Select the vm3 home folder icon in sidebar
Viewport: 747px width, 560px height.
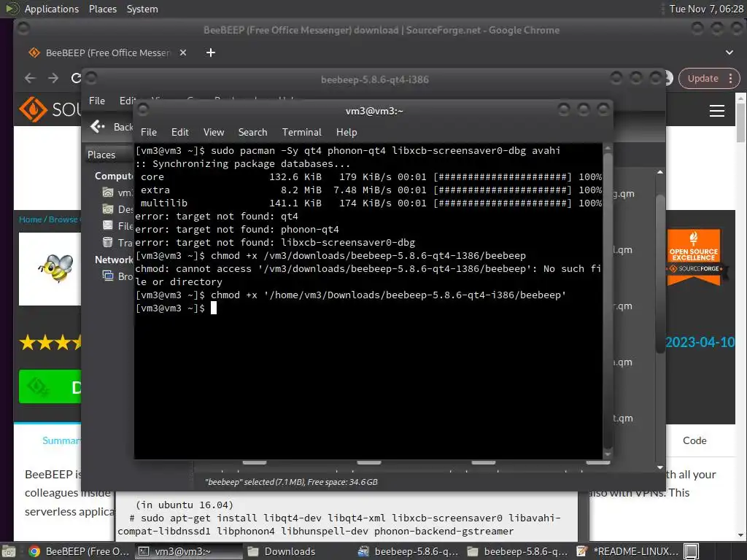pos(108,192)
